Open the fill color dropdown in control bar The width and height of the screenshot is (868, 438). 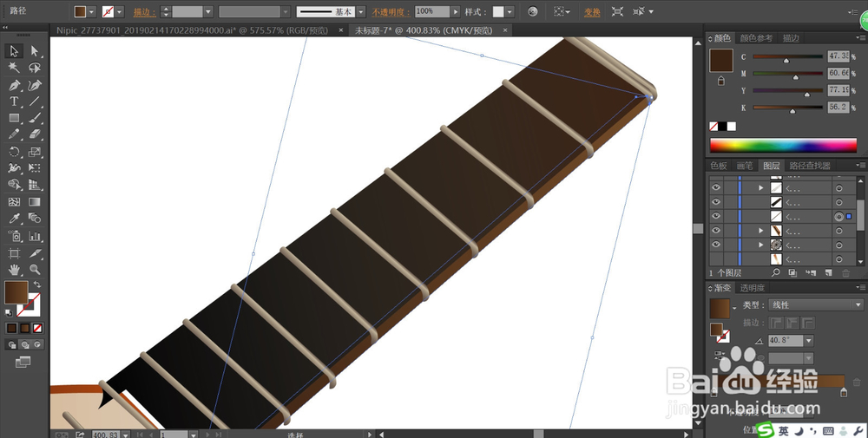tap(92, 11)
